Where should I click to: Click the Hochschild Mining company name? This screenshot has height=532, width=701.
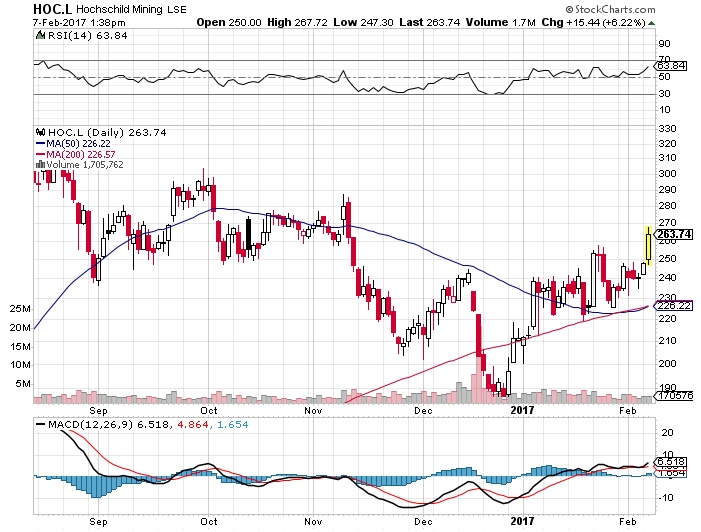click(120, 9)
